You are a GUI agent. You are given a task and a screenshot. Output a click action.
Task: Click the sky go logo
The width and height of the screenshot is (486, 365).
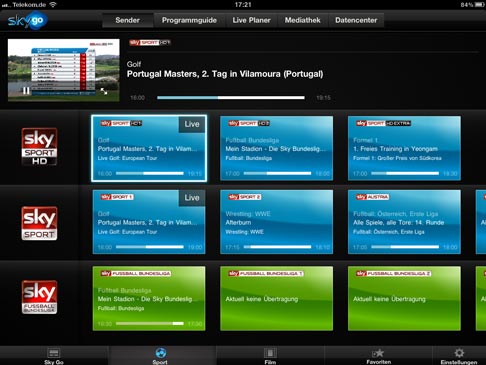pyautogui.click(x=27, y=20)
